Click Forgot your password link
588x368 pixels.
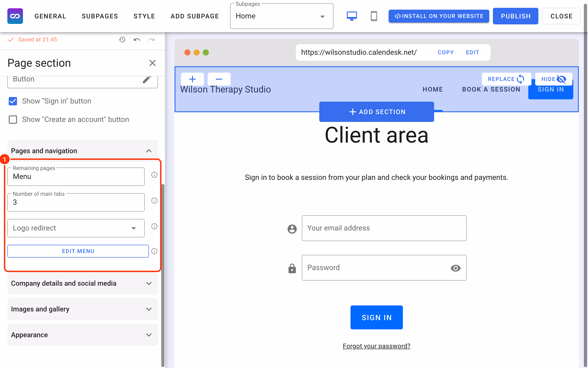click(x=376, y=346)
